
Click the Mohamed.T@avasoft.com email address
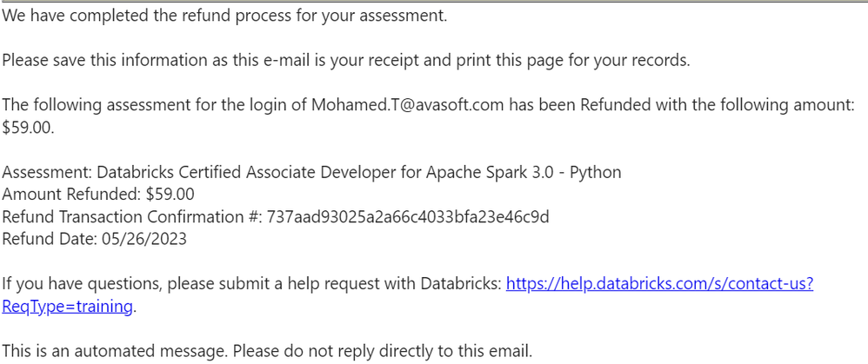click(x=408, y=104)
